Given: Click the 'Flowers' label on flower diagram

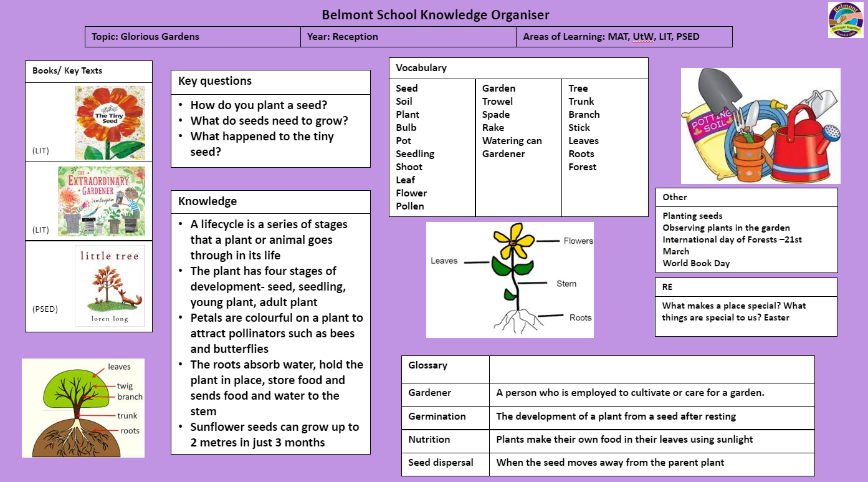Looking at the screenshot, I should click(x=578, y=241).
